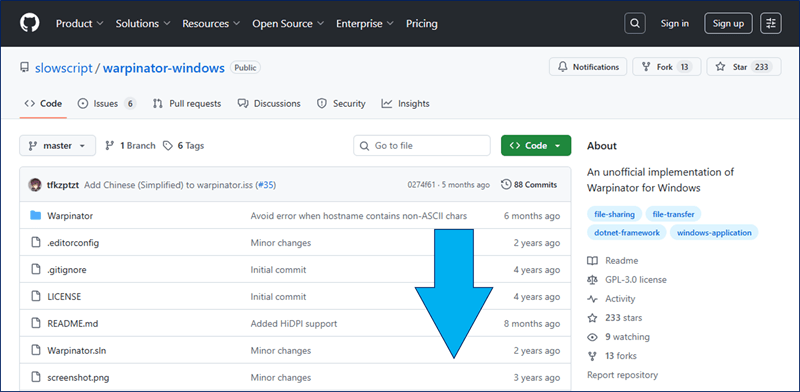
Task: Switch to the Pull requests tab
Action: click(187, 104)
